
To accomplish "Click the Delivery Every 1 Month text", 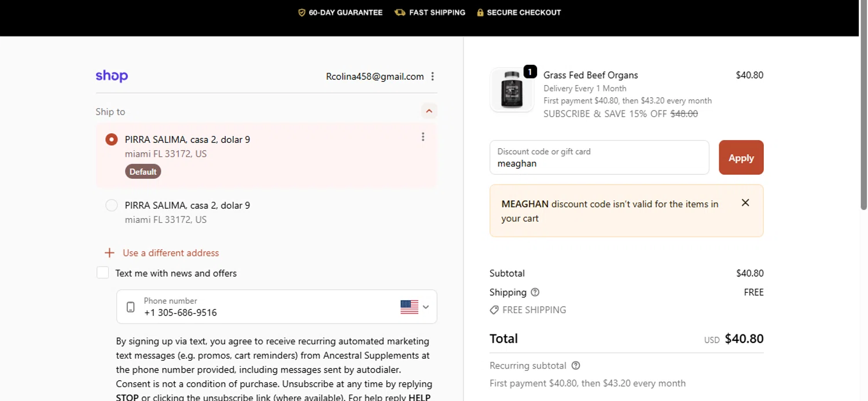I will (x=585, y=89).
